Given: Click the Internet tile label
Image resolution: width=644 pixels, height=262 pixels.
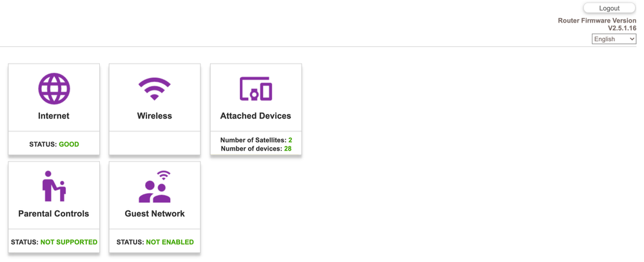Looking at the screenshot, I should (x=54, y=117).
